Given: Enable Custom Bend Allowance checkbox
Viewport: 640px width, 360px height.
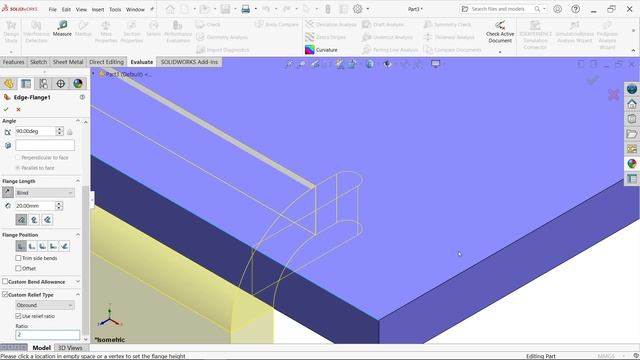Looking at the screenshot, I should pos(5,282).
